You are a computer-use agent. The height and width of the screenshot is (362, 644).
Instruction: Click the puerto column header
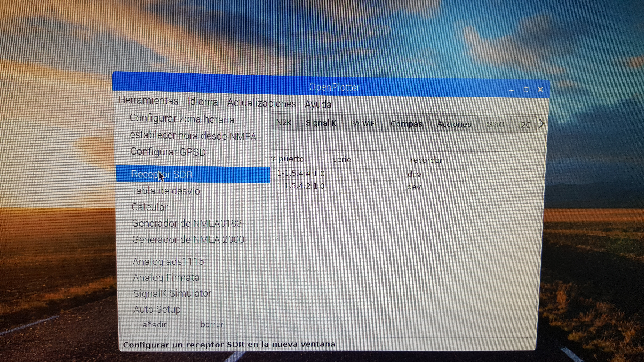pos(291,159)
